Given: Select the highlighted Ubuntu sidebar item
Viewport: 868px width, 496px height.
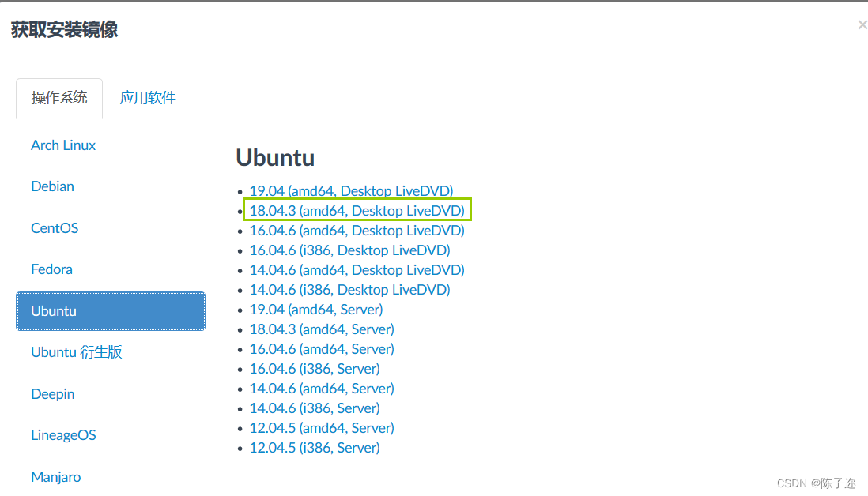Looking at the screenshot, I should pos(111,311).
